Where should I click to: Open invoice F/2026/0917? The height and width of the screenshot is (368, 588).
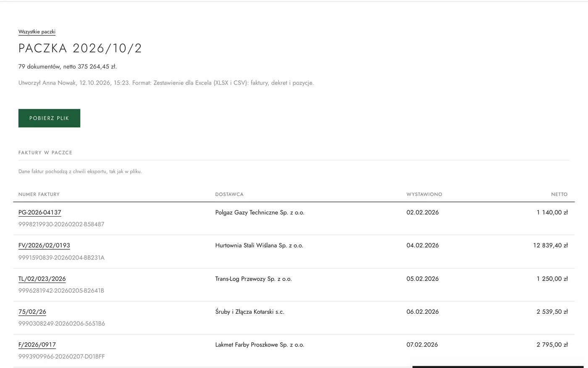[x=37, y=345]
